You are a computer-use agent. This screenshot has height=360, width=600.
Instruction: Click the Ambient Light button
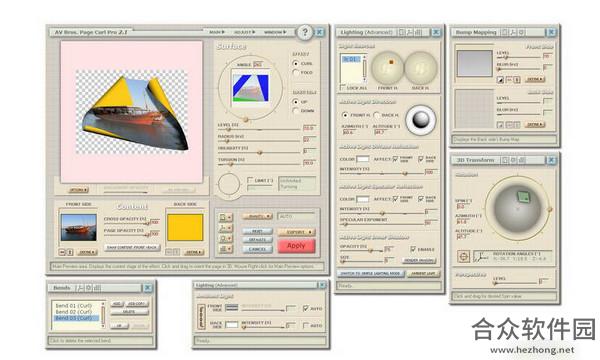tap(424, 274)
